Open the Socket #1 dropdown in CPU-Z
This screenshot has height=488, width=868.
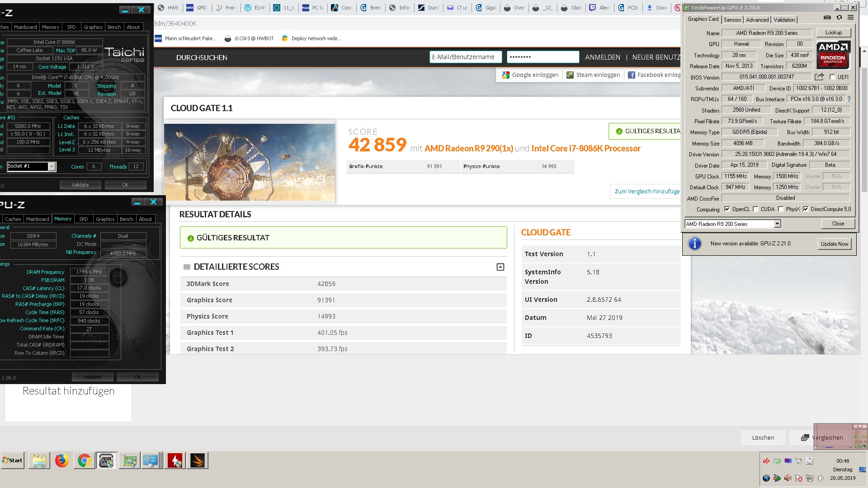pyautogui.click(x=31, y=166)
